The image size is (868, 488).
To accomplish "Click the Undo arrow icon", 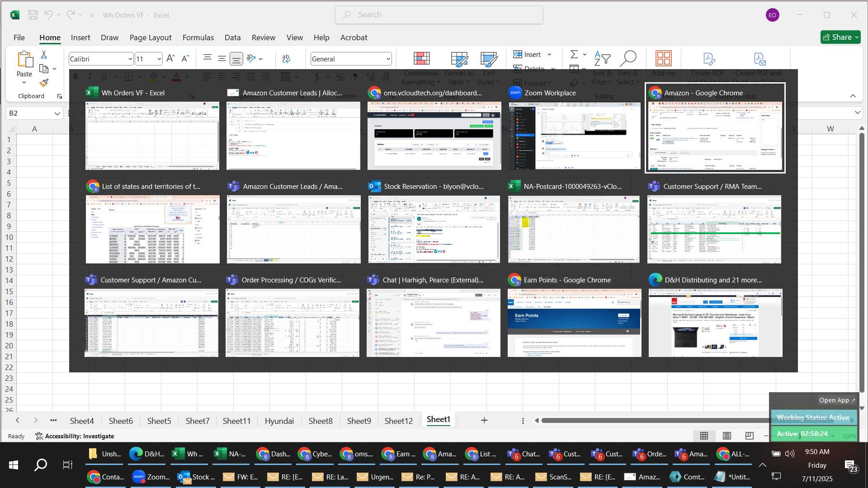I will [48, 15].
